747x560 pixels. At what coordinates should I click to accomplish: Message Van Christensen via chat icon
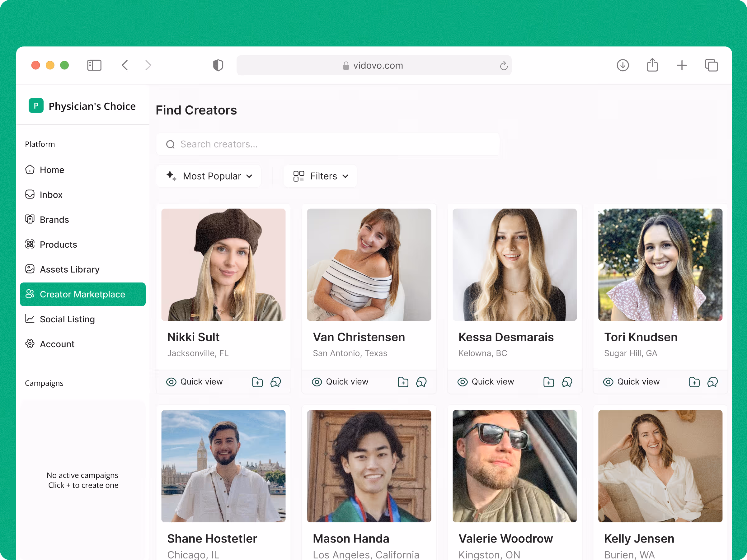[x=421, y=382]
